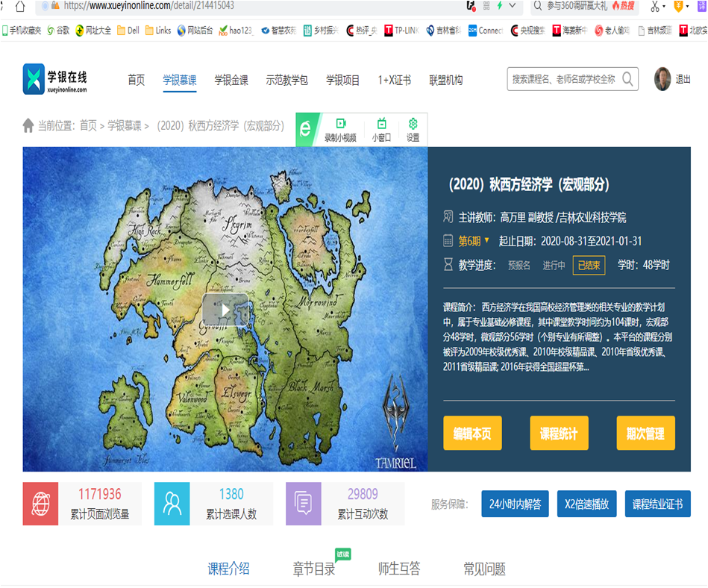Open the 1+X证书 navigation item

point(395,81)
